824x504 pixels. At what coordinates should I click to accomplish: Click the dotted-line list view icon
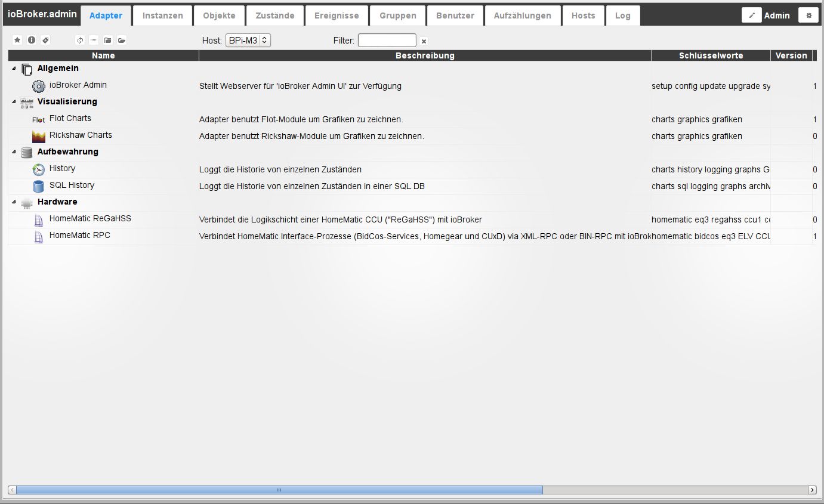[94, 41]
